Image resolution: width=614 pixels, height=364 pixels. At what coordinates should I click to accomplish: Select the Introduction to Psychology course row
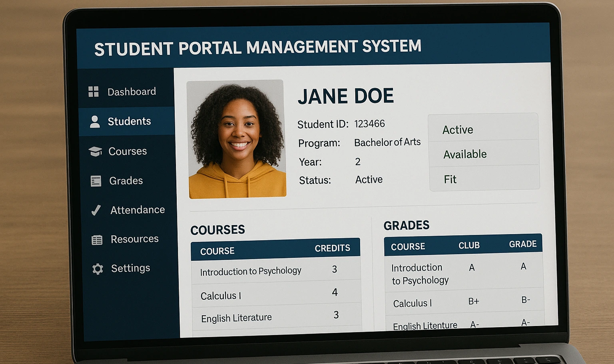tap(251, 271)
